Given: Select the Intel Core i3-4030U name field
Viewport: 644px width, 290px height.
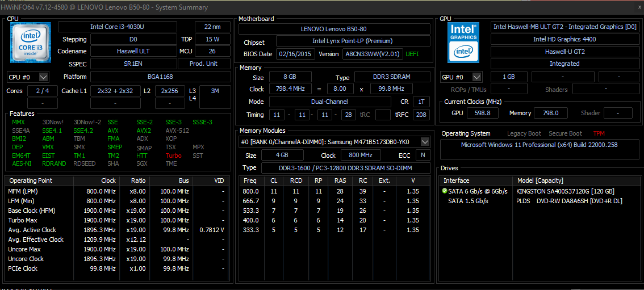Looking at the screenshot, I should click(x=118, y=27).
